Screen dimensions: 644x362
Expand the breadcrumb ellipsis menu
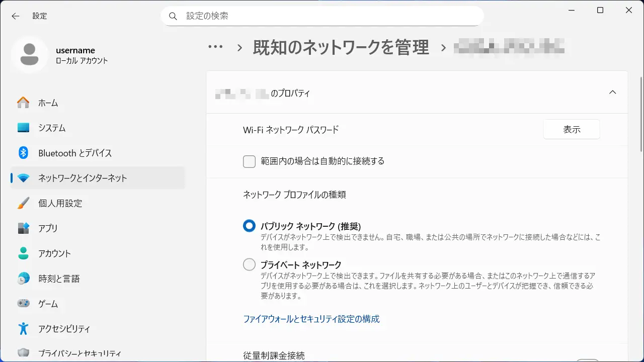click(x=215, y=47)
